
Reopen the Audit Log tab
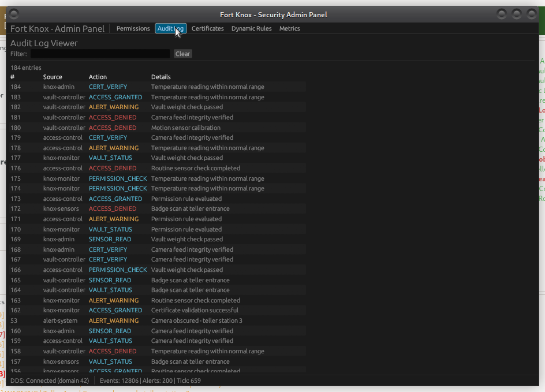coord(171,28)
